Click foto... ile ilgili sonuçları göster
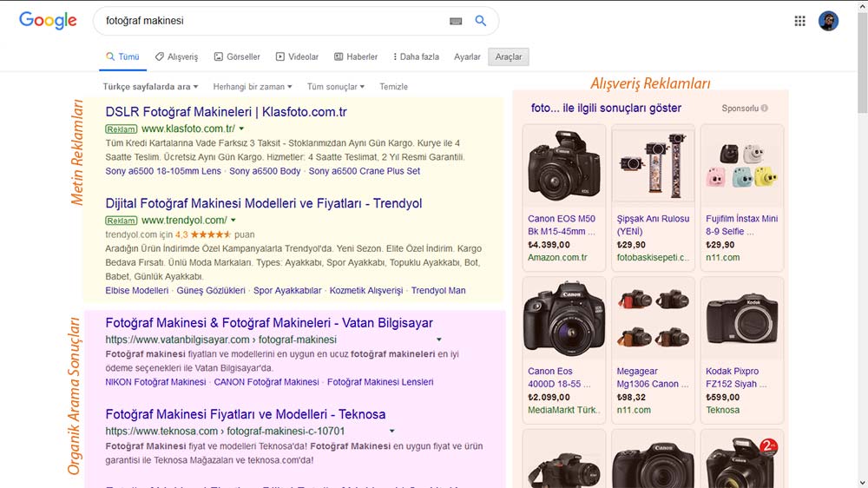868x488 pixels. (606, 108)
